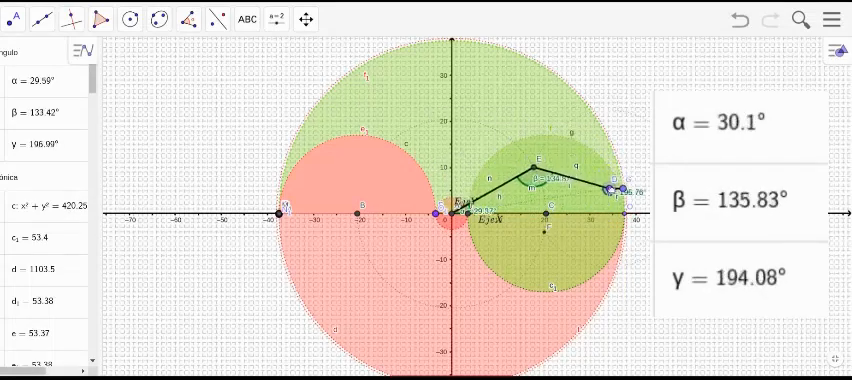Image resolution: width=852 pixels, height=380 pixels.
Task: Select the Circle with center tool
Action: pyautogui.click(x=130, y=20)
